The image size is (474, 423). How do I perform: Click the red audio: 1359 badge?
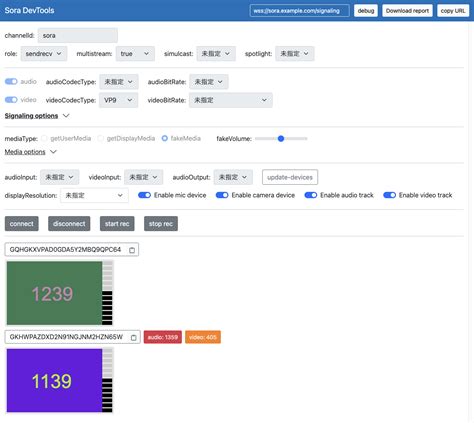[163, 337]
